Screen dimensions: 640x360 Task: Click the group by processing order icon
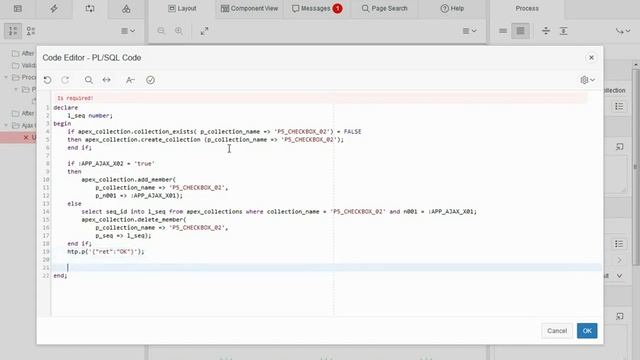point(13,31)
